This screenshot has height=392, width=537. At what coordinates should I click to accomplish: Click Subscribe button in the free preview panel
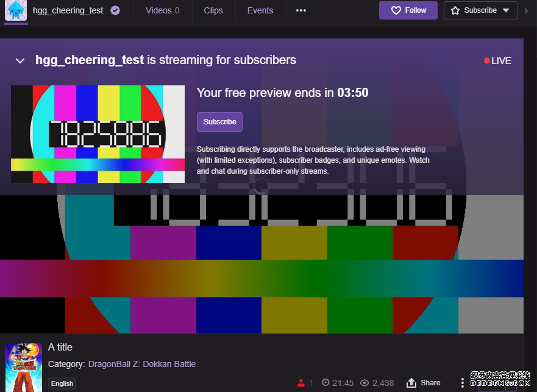[x=219, y=122]
